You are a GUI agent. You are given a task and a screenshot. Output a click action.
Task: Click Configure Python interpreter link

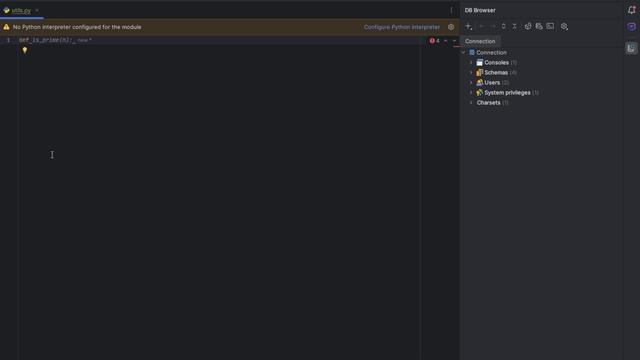[402, 27]
